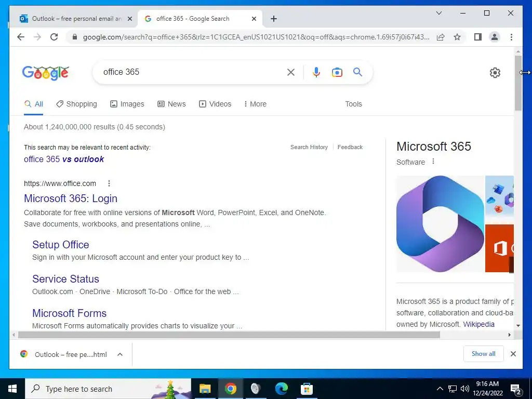532x399 pixels.
Task: Open the notification center
Action: coord(516,389)
